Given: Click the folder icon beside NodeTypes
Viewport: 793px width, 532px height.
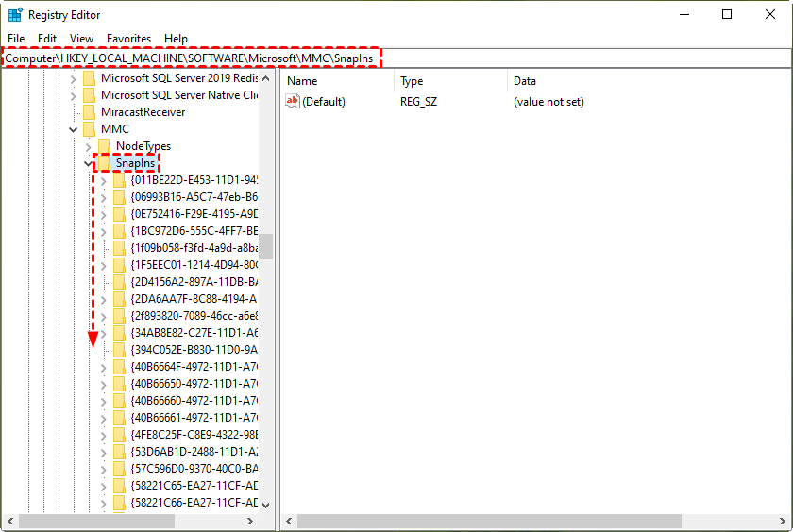Looking at the screenshot, I should 104,146.
